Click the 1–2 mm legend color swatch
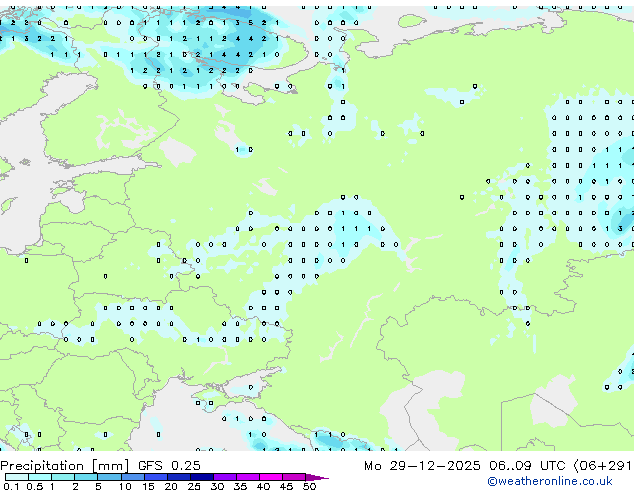This screenshot has height=490, width=634. 63,477
